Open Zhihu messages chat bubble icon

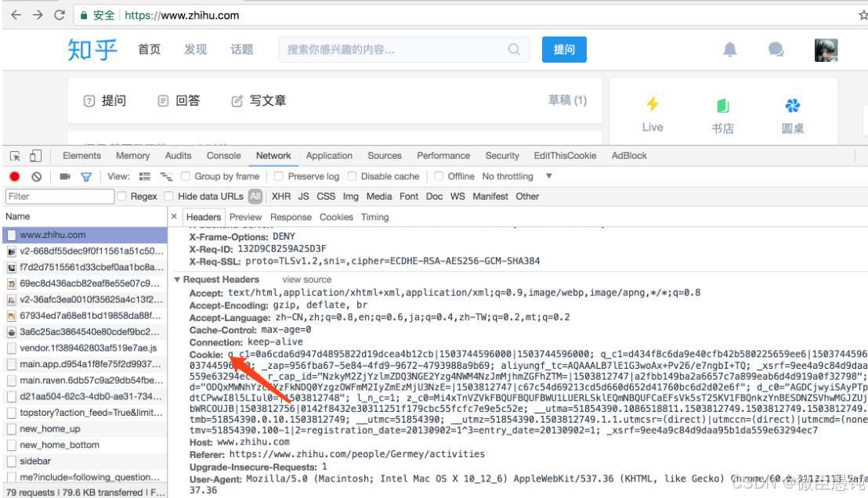coord(776,50)
